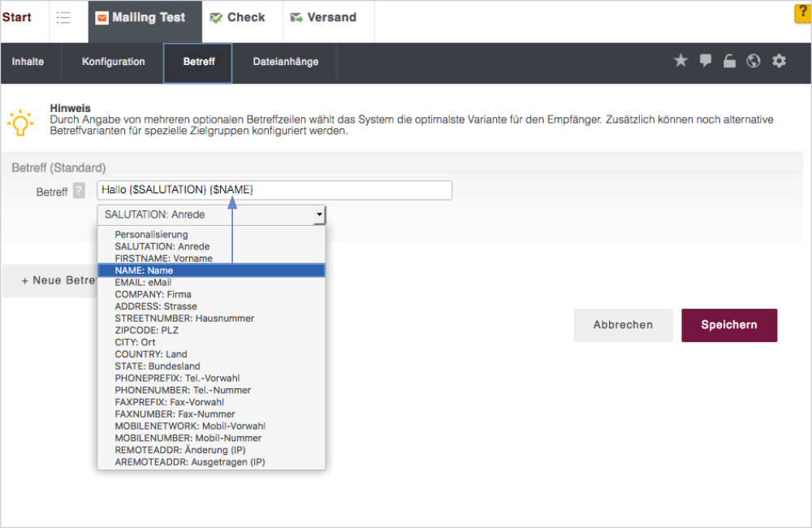
Task: Click the Betreff field help icon
Action: [79, 191]
